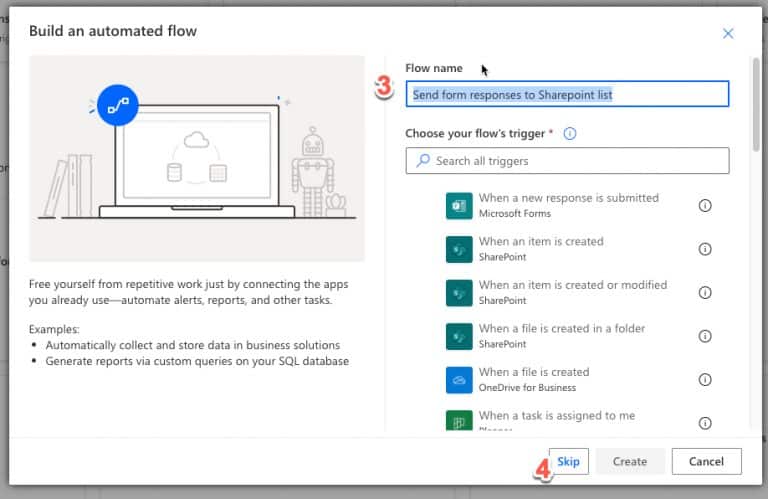Click SharePoint icon for item created or modified
The height and width of the screenshot is (499, 768).
(x=459, y=292)
